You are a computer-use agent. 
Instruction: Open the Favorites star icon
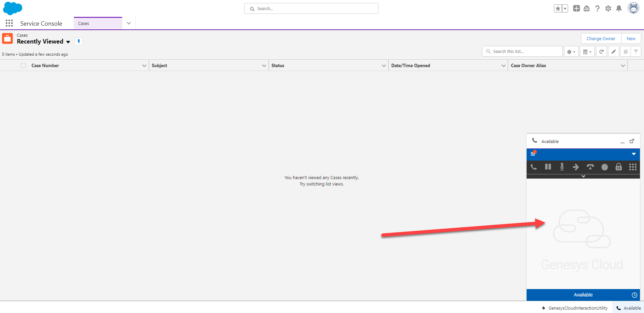pos(558,8)
